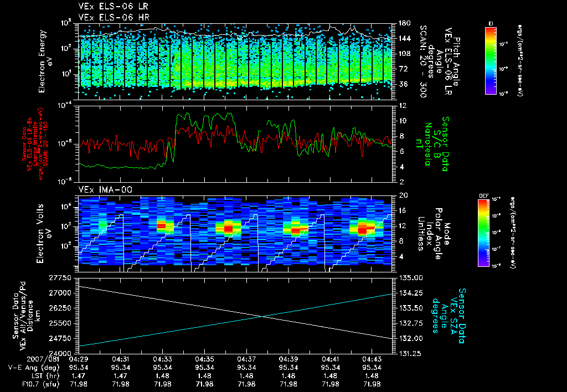The image size is (567, 392).
Task: Click the 2 tick on the nT axis
Action: pos(401,182)
